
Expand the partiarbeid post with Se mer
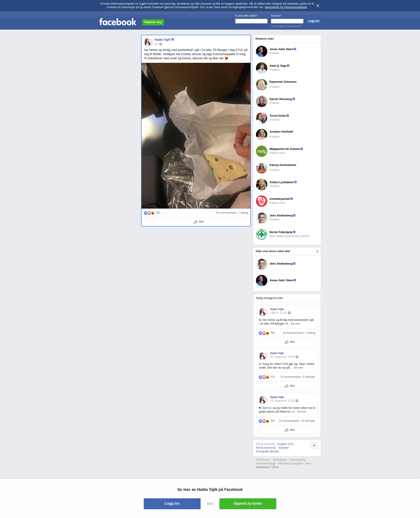(x=295, y=324)
